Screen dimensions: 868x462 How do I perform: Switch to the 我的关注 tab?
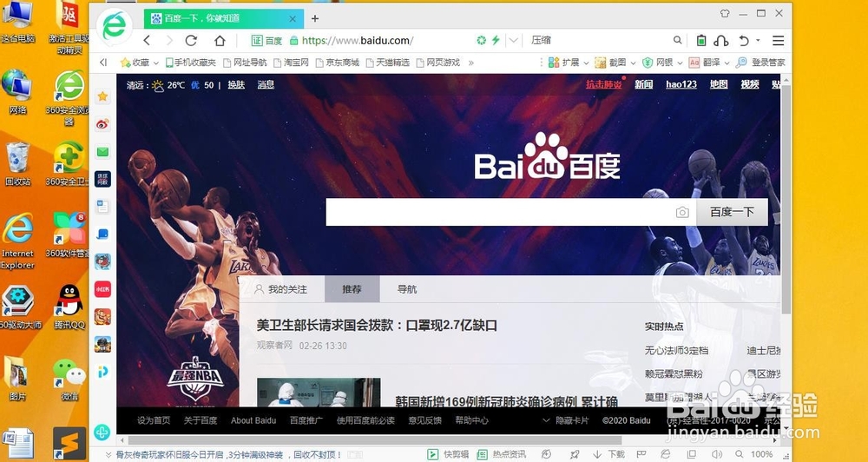[x=280, y=289]
